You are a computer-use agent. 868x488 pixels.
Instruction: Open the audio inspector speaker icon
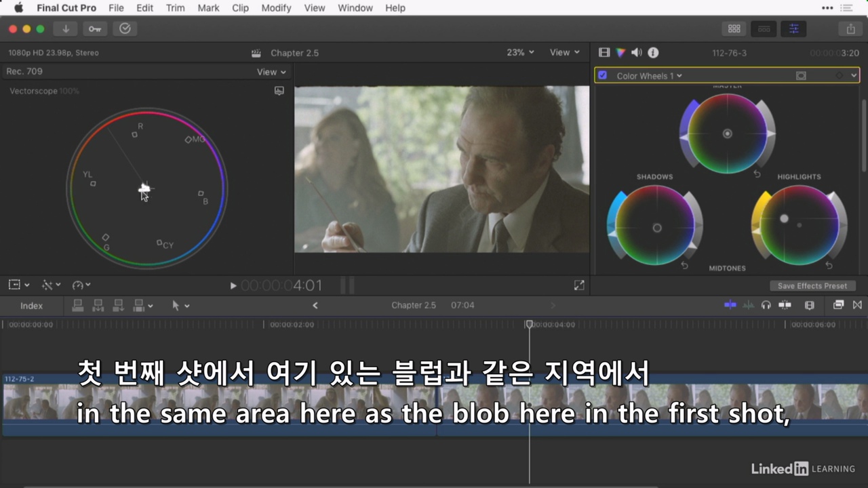(637, 52)
